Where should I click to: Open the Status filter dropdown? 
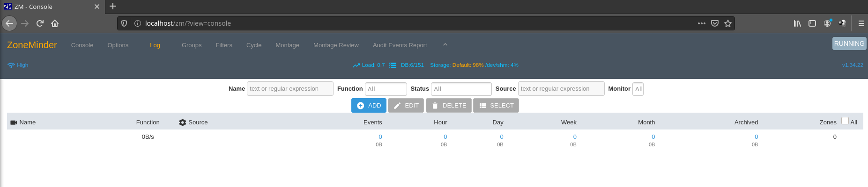pos(461,89)
